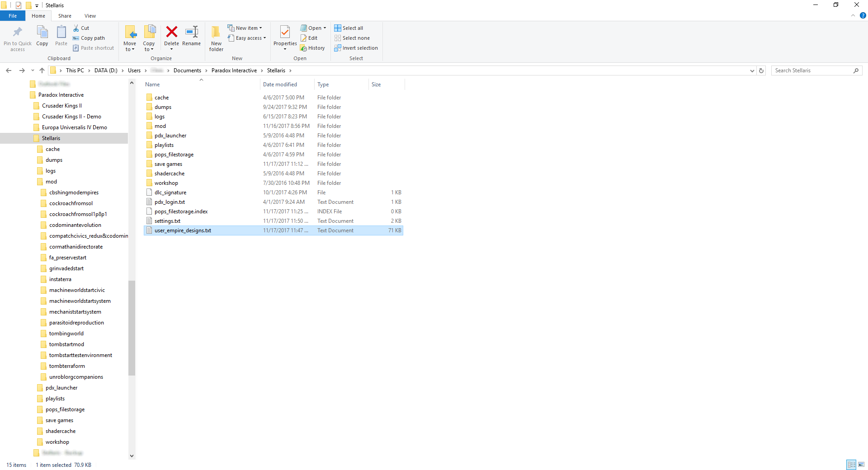This screenshot has height=470, width=868.
Task: Click the Paste ribbon icon
Action: (x=61, y=36)
